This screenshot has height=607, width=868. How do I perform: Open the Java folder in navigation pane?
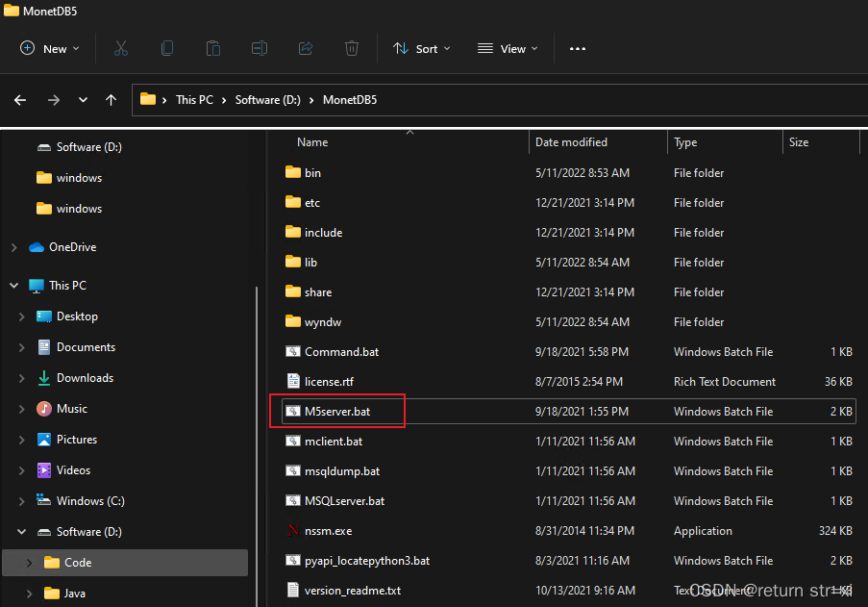click(74, 594)
